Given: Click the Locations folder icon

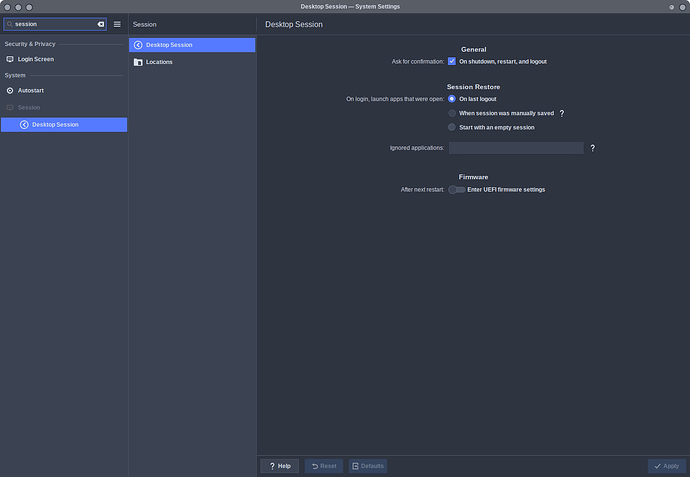Looking at the screenshot, I should tap(138, 62).
